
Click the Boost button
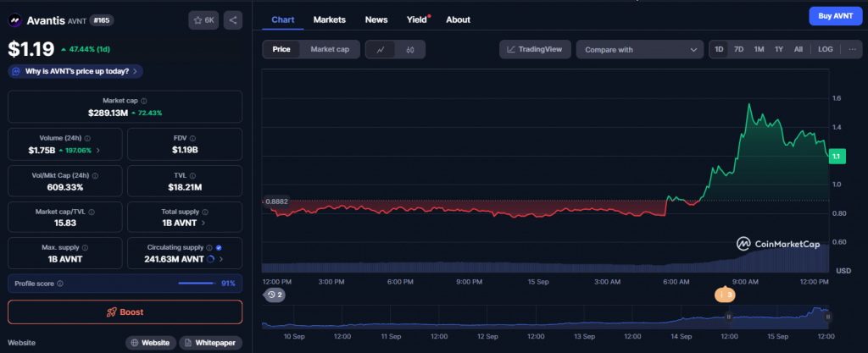click(x=125, y=312)
